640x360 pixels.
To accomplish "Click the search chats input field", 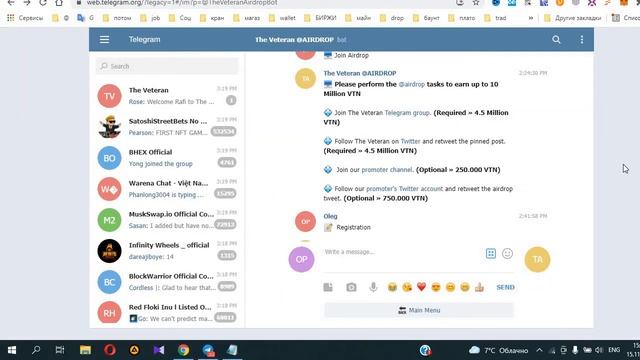I will (x=167, y=66).
